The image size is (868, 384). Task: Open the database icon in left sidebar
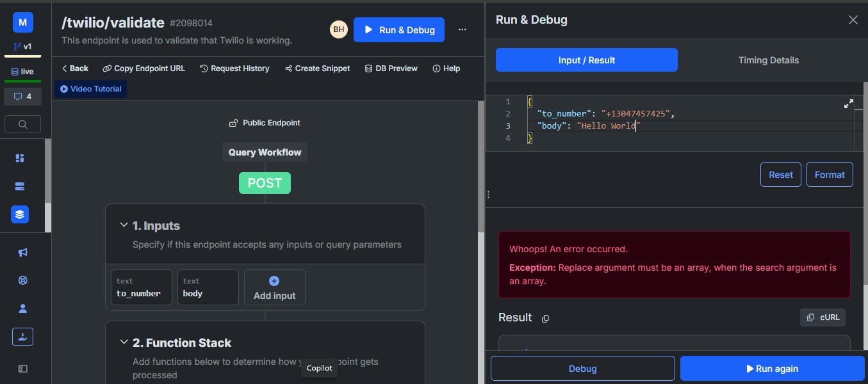pos(19,186)
